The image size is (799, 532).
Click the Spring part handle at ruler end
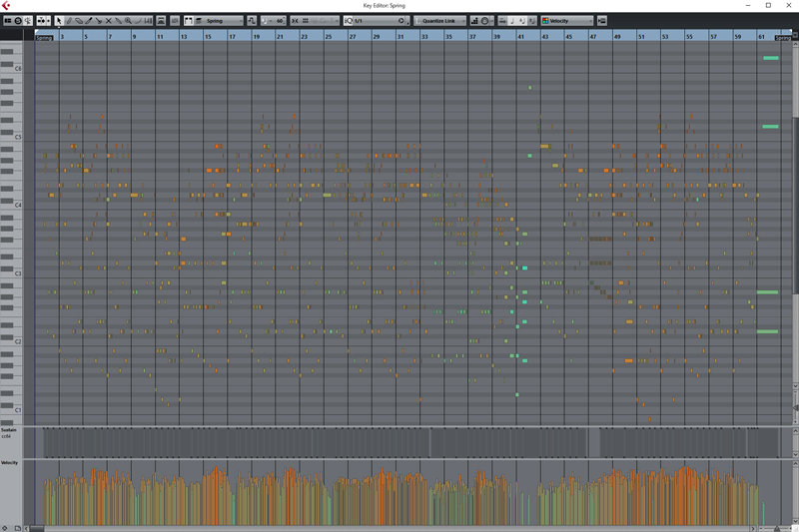783,38
